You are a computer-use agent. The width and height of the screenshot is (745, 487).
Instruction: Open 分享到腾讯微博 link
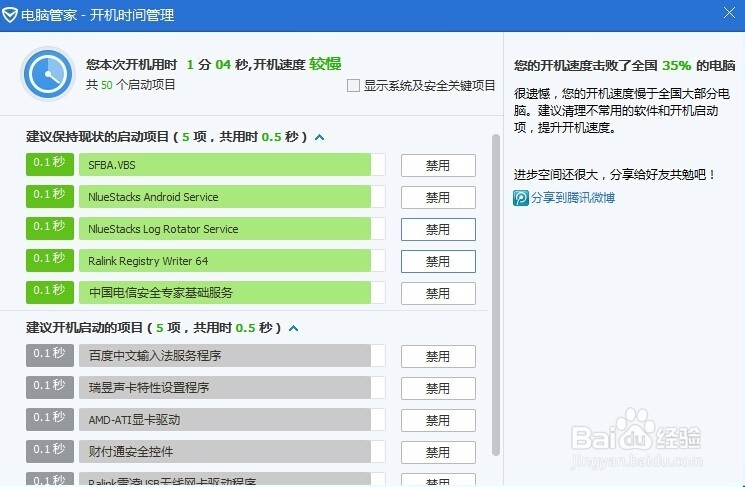pos(573,198)
